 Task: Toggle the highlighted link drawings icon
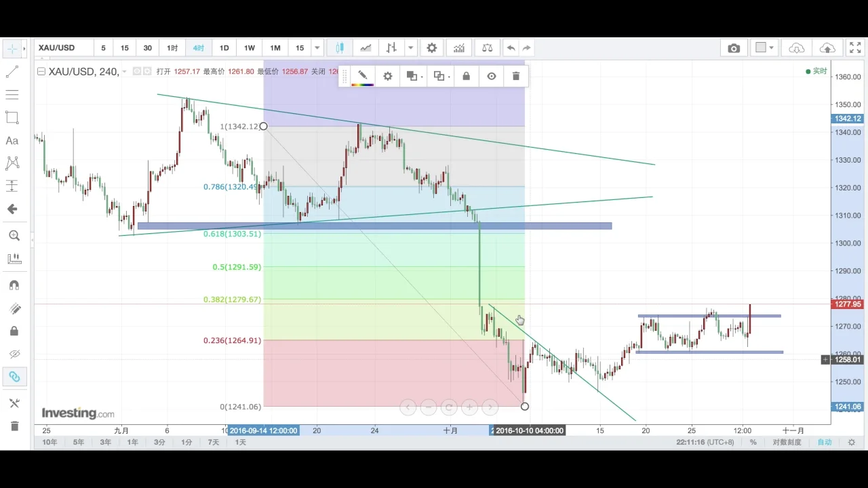pyautogui.click(x=14, y=377)
